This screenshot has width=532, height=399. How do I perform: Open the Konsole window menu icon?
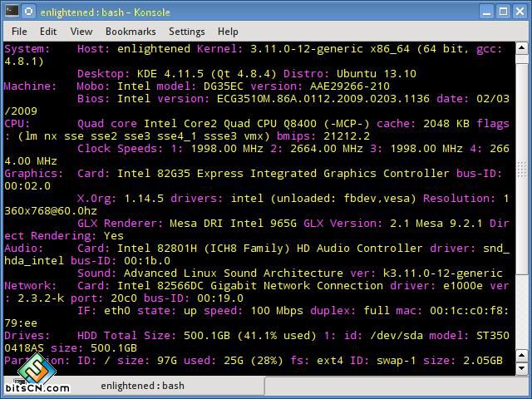10,12
